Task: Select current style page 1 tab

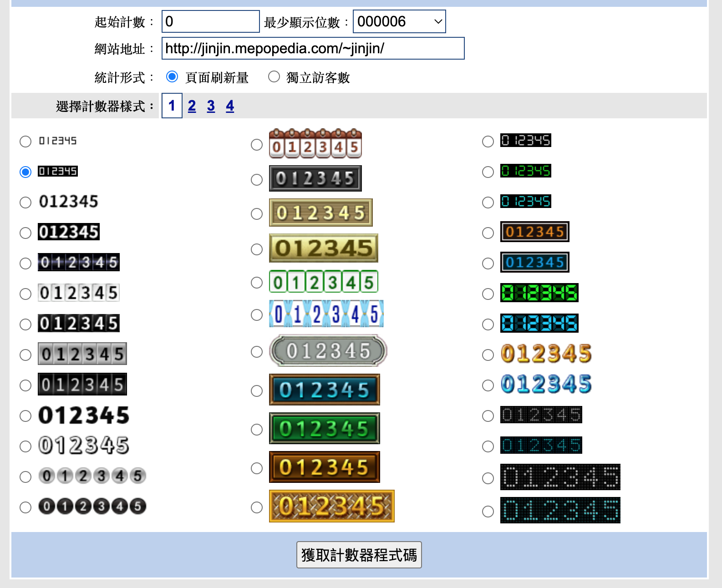Action: (x=172, y=106)
